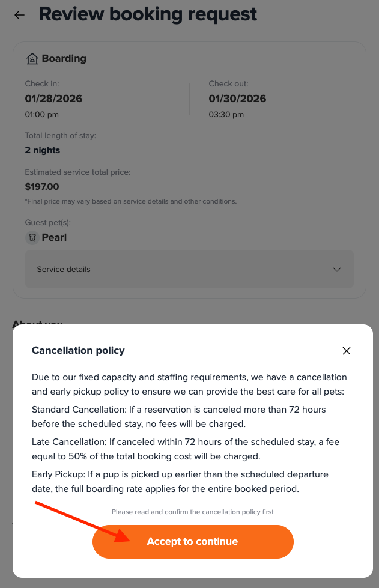Select the check-in date 01/28/2026

pyautogui.click(x=53, y=99)
